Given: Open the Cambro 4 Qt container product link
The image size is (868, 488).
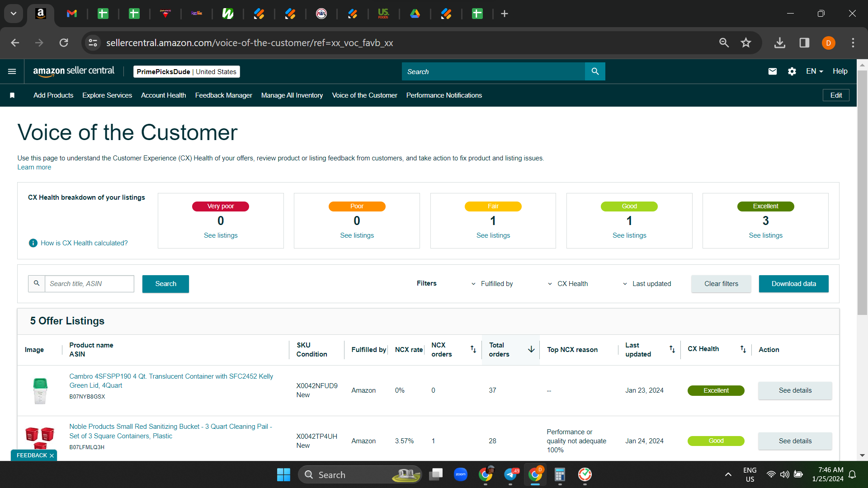Looking at the screenshot, I should pyautogui.click(x=171, y=381).
